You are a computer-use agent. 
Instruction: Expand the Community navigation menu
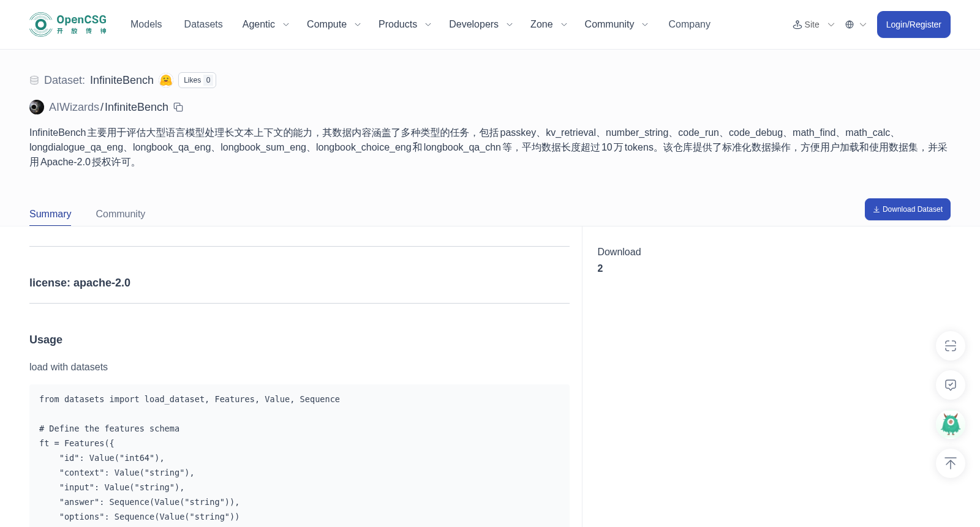coord(616,24)
